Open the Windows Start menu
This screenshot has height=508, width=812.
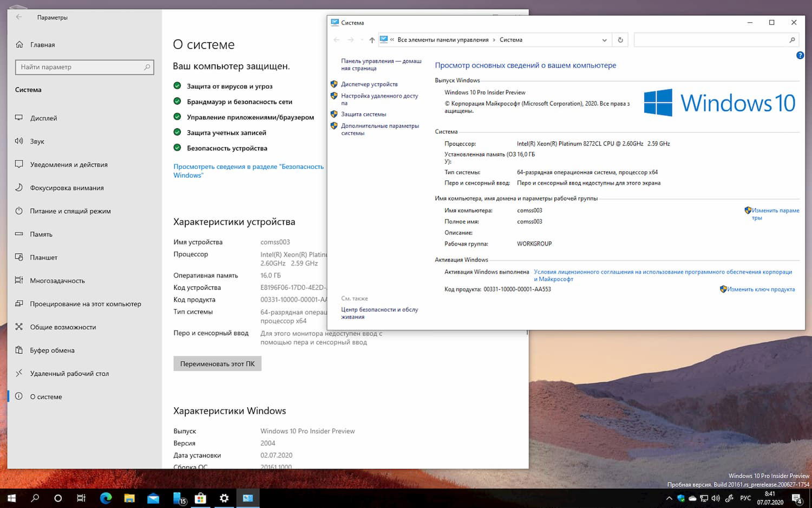click(11, 498)
